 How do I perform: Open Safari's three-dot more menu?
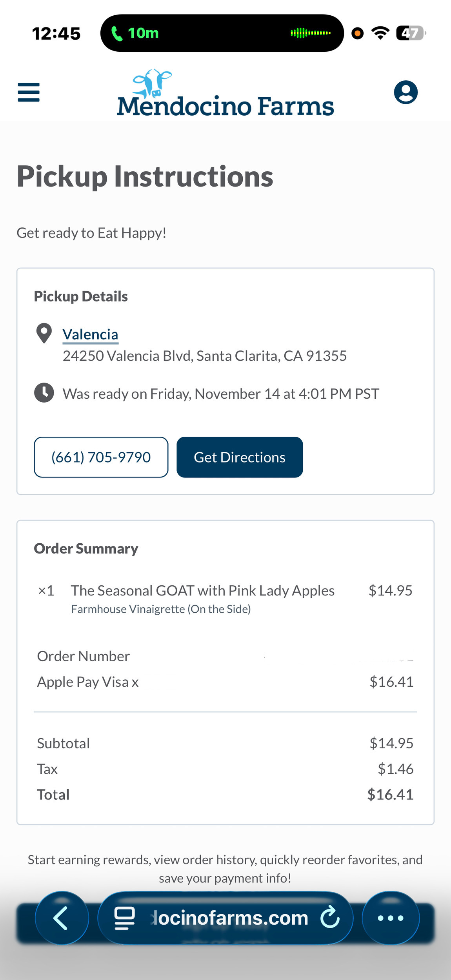(x=390, y=918)
